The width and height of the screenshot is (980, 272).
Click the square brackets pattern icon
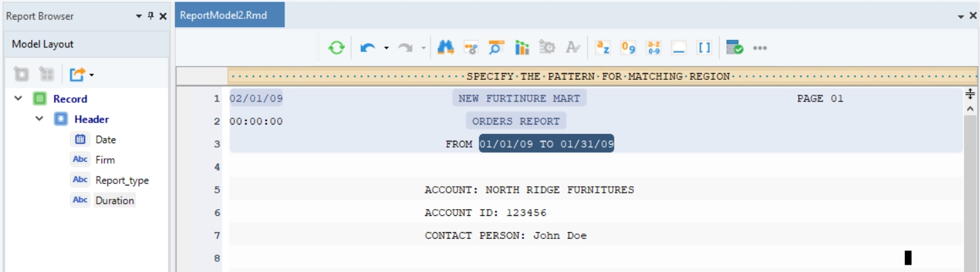tap(704, 48)
